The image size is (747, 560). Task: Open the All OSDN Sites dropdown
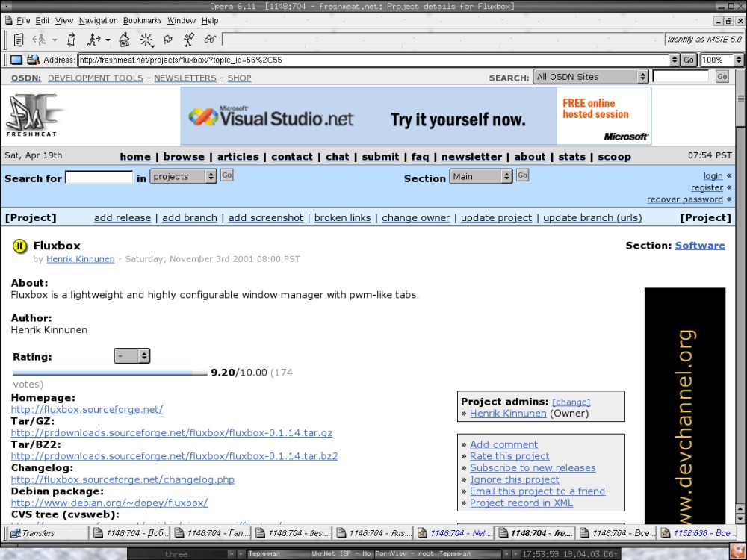pos(591,77)
